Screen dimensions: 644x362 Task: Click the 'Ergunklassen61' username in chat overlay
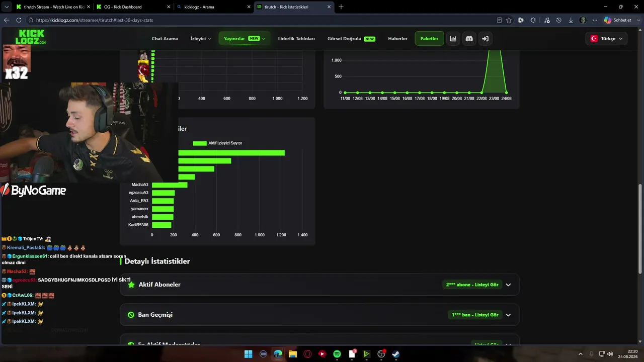click(30, 256)
